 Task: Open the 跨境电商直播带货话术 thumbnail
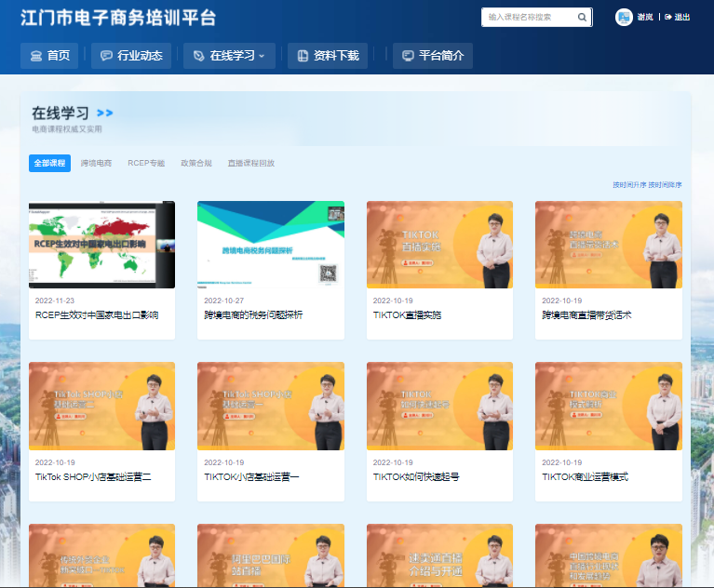[609, 245]
